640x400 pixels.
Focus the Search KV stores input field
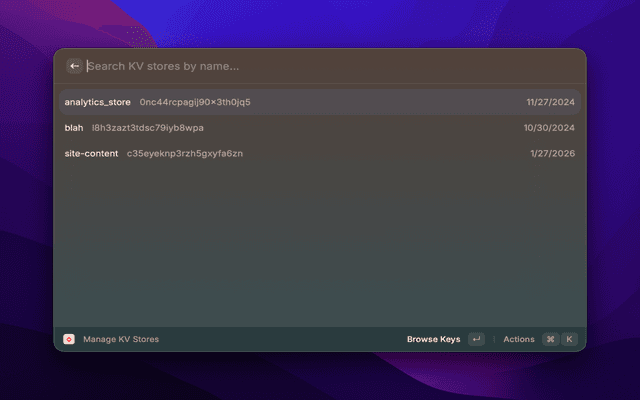point(300,66)
